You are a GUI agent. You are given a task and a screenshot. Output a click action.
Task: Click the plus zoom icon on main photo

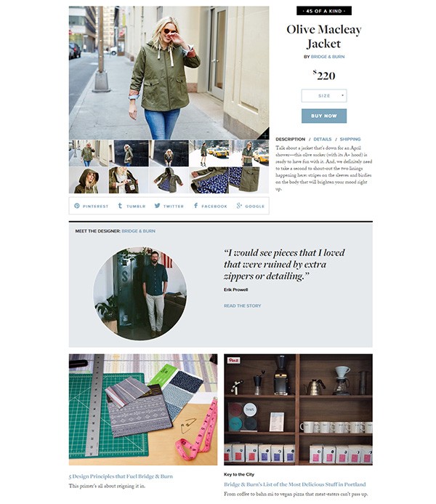265,135
